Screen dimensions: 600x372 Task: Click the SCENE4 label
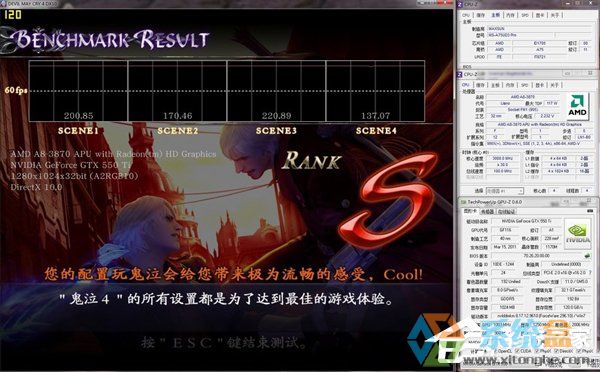[x=376, y=131]
